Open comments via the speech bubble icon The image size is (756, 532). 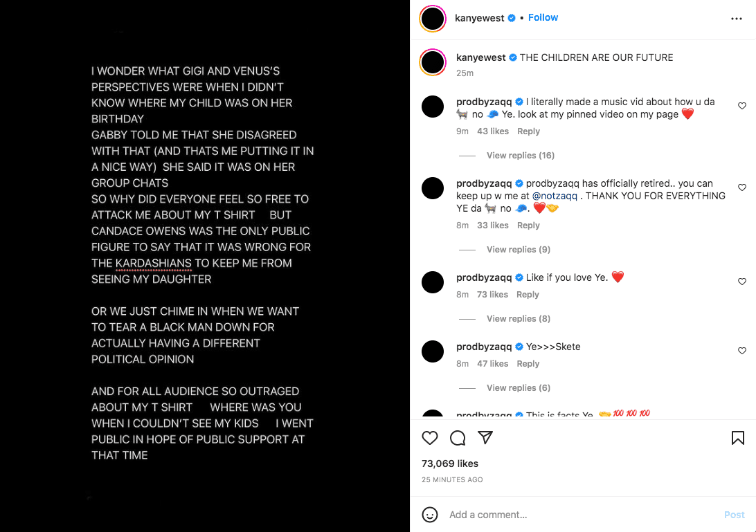[x=458, y=438]
